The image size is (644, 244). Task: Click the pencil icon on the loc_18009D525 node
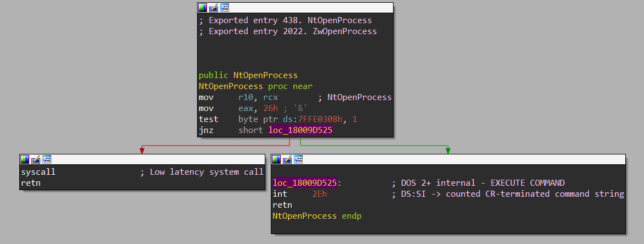coord(287,159)
